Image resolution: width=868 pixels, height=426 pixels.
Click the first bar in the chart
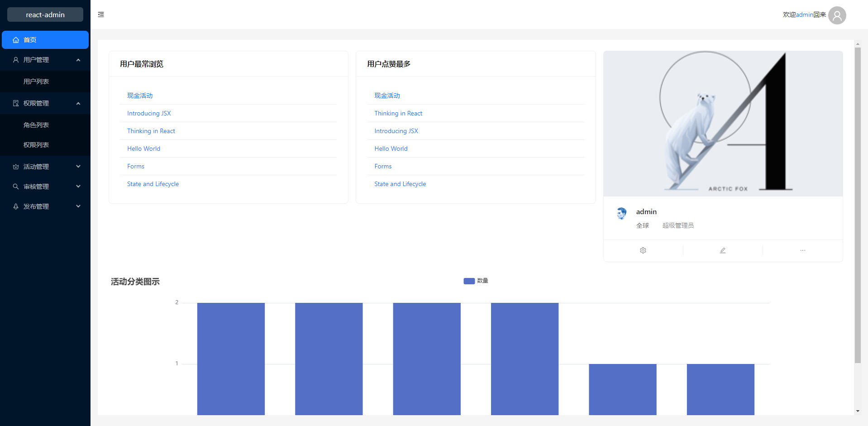coord(231,359)
